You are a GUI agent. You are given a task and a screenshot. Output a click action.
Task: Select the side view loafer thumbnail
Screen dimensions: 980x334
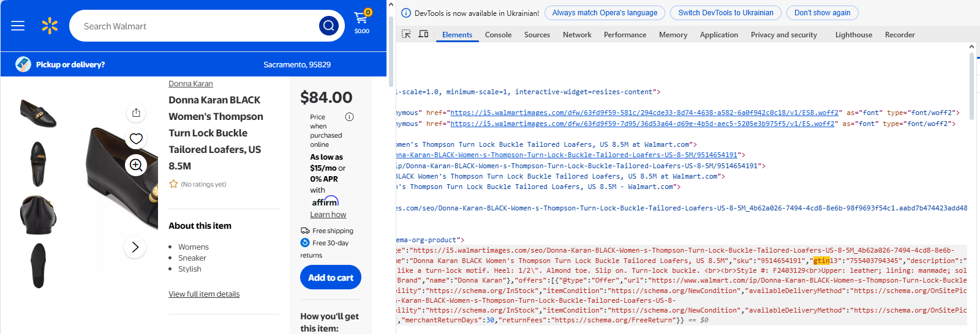[38, 114]
